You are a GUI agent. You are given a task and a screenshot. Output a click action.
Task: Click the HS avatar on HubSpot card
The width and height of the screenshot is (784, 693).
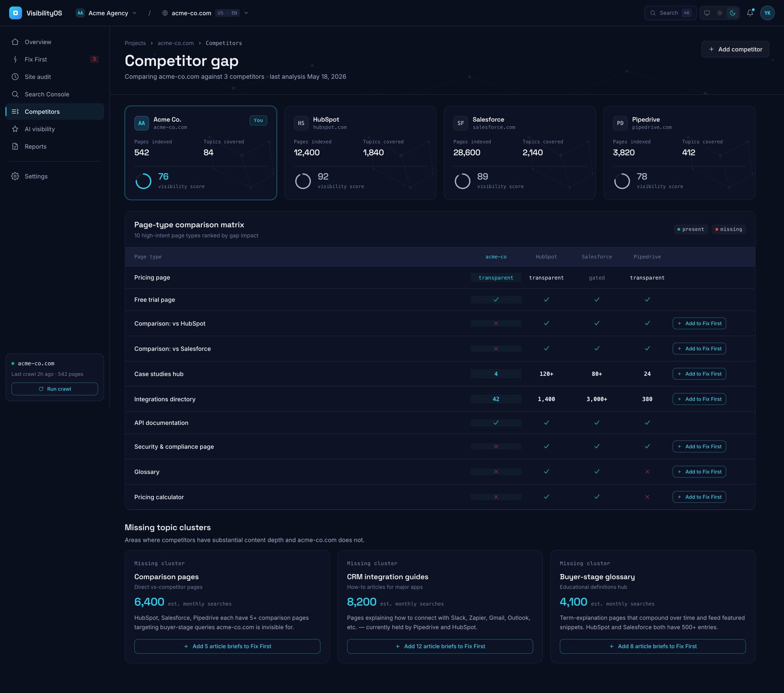pos(301,123)
